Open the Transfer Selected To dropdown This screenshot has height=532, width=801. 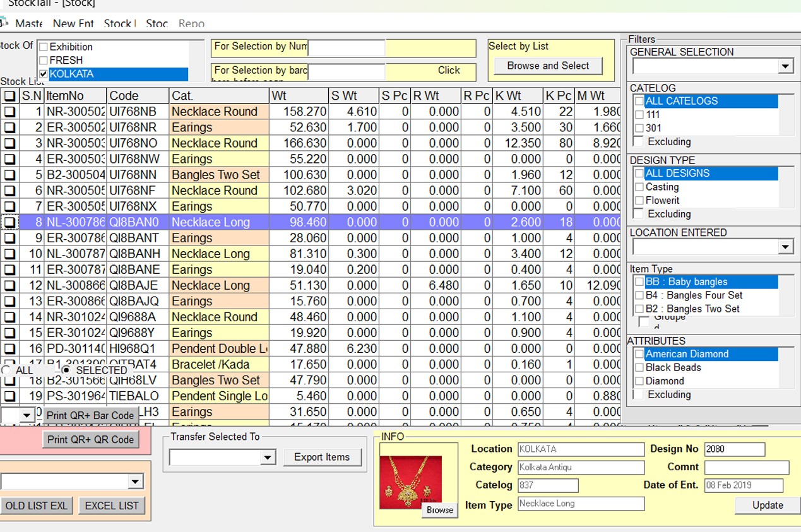[268, 458]
